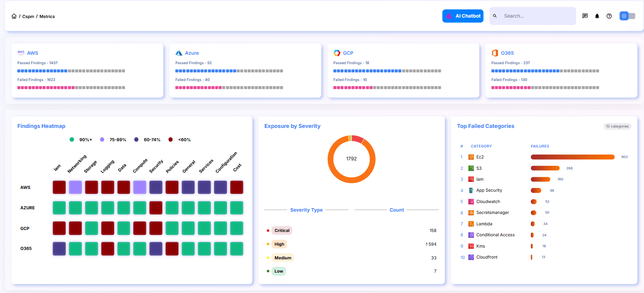Click the O365 logo icon
The width and height of the screenshot is (644, 293).
tap(495, 53)
